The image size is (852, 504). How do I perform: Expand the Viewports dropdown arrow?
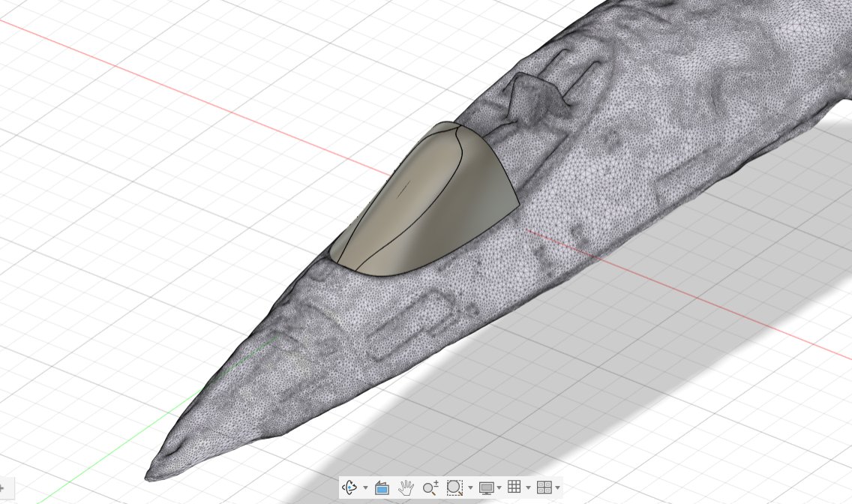tap(557, 487)
